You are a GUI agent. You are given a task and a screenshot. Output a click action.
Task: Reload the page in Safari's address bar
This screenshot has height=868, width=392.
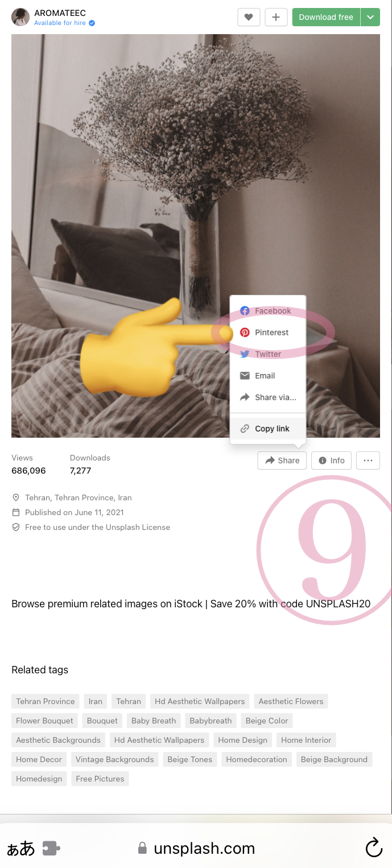coord(374,848)
